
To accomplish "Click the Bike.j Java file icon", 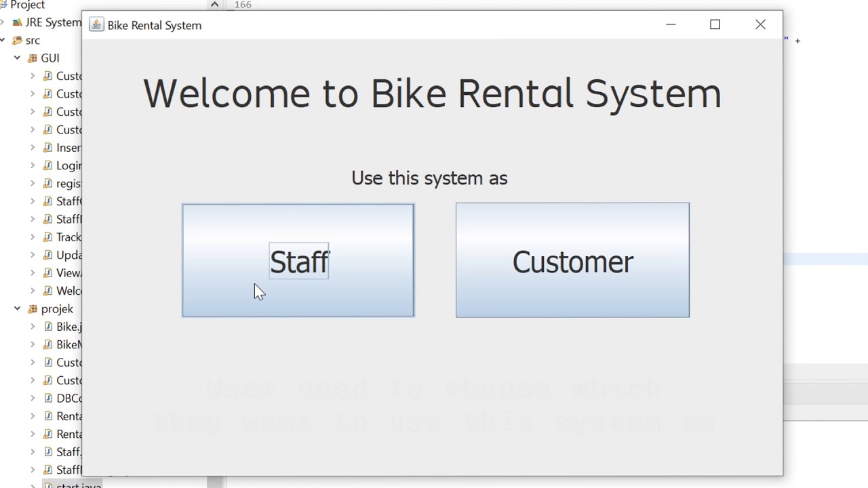I will pyautogui.click(x=47, y=327).
